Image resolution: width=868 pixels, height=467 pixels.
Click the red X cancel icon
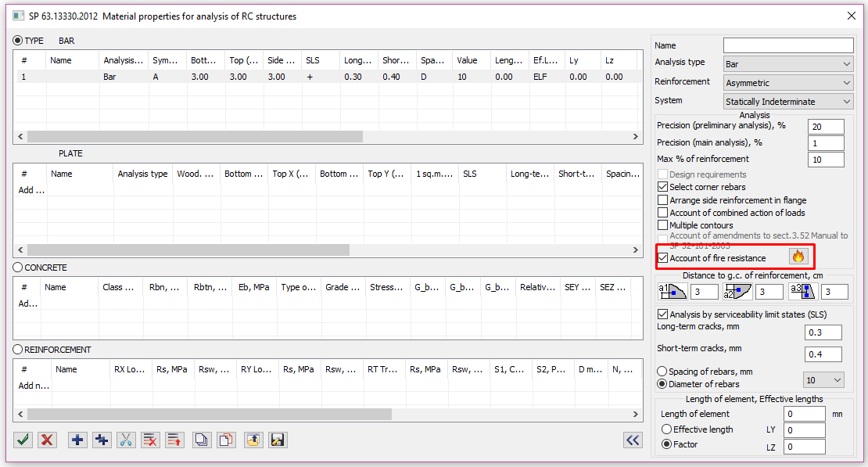point(47,440)
